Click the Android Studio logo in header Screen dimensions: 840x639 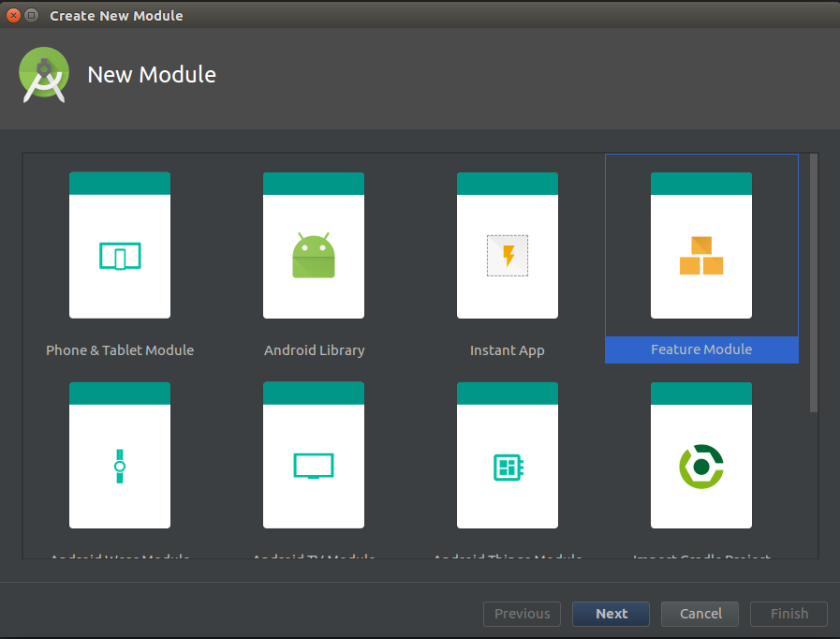(44, 75)
